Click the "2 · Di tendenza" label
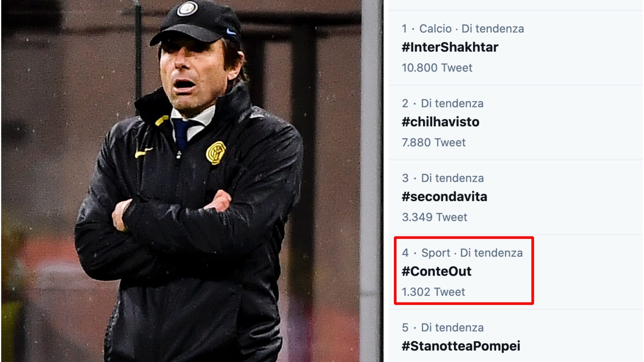 coord(442,103)
